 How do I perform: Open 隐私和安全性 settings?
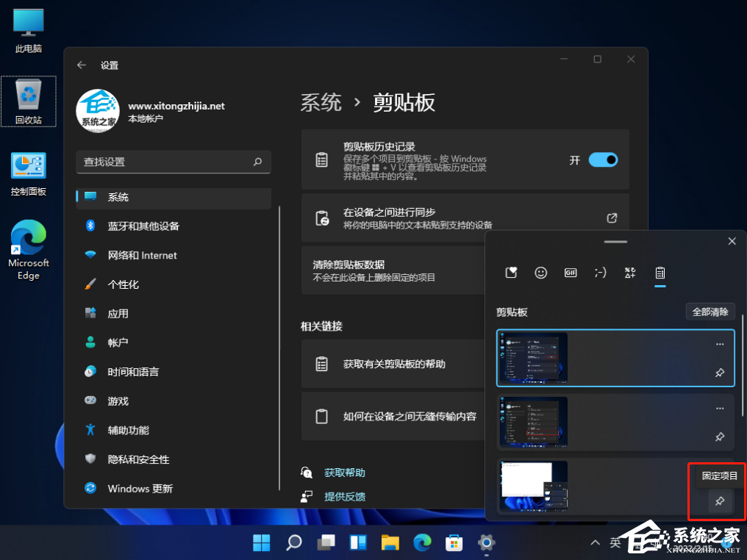coord(174,459)
